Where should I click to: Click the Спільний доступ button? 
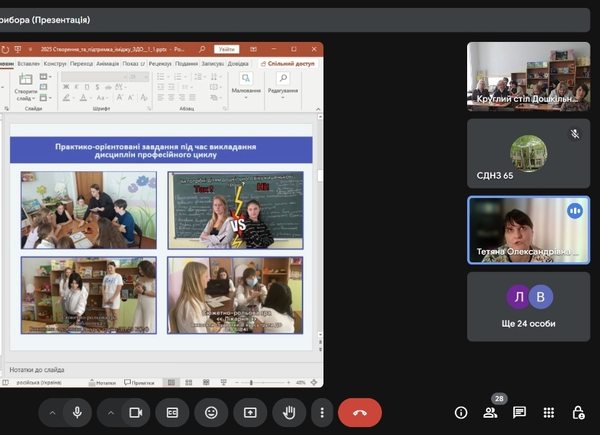pyautogui.click(x=290, y=63)
